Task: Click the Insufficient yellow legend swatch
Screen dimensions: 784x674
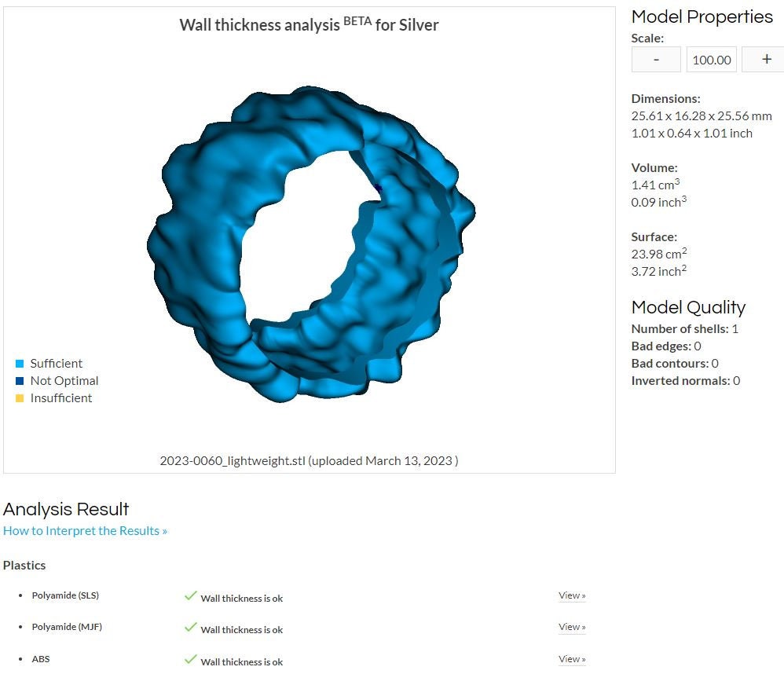Action: 20,398
